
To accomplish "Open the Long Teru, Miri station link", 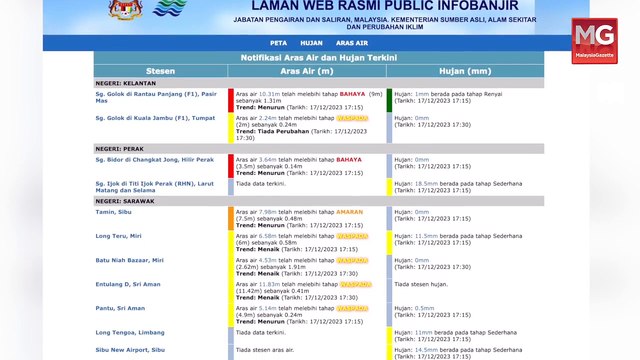I will point(118,236).
